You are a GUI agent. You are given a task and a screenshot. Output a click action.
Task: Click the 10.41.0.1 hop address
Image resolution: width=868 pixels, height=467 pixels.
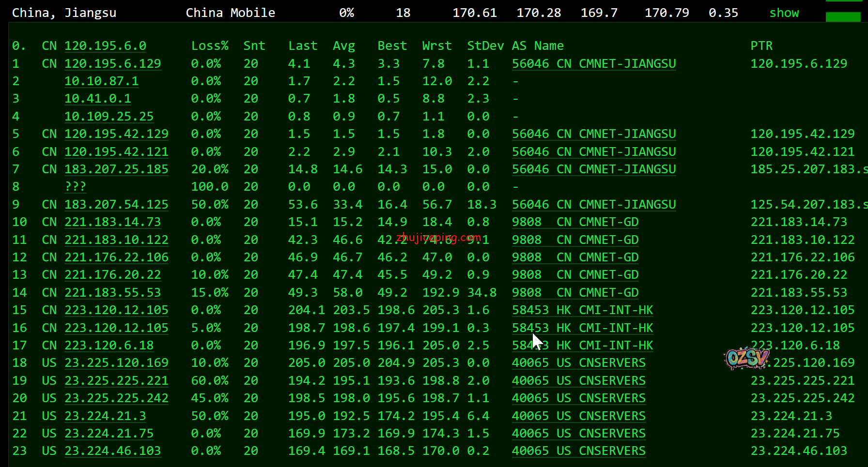click(x=97, y=99)
